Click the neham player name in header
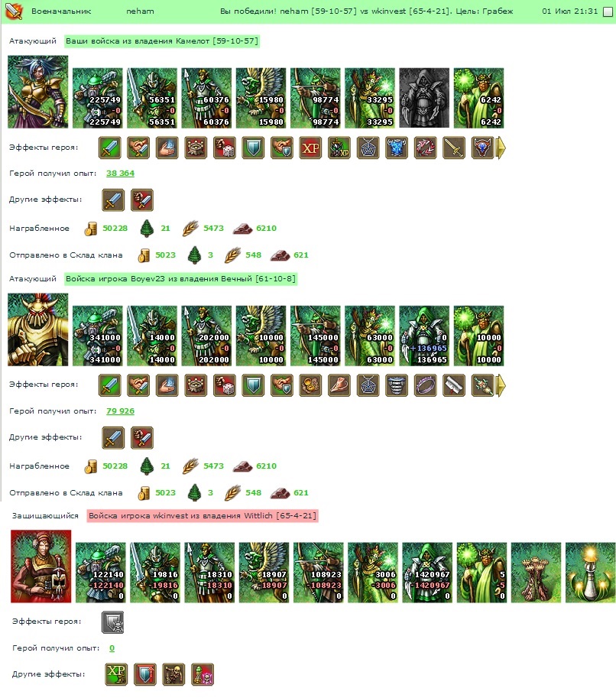The image size is (616, 698). (140, 11)
